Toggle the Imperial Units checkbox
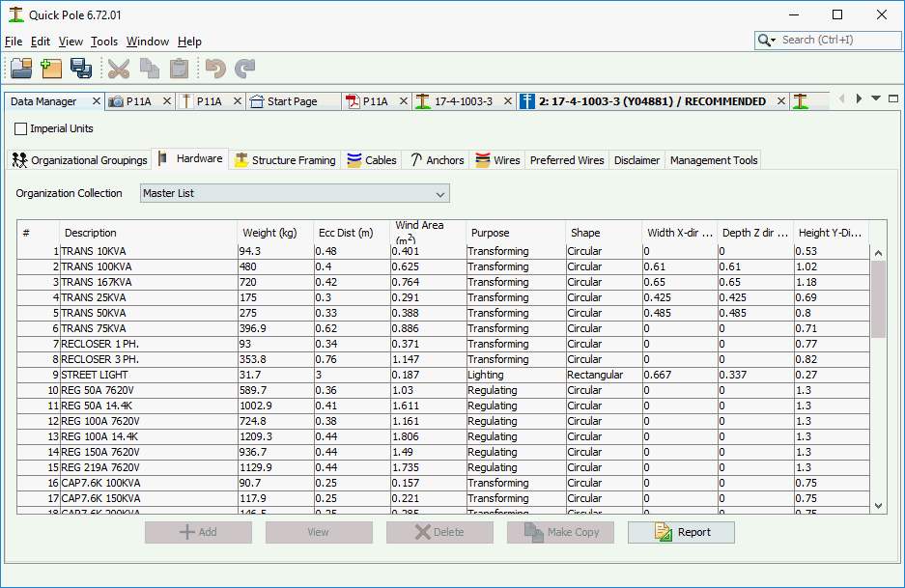This screenshot has width=905, height=588. coord(21,128)
